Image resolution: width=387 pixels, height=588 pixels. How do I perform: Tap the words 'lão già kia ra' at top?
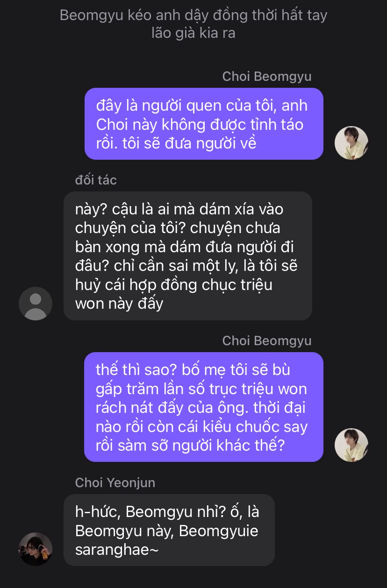(x=193, y=34)
